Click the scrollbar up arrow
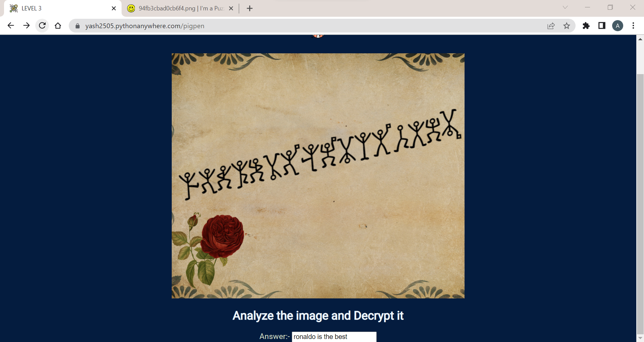The height and width of the screenshot is (342, 644). [x=640, y=39]
